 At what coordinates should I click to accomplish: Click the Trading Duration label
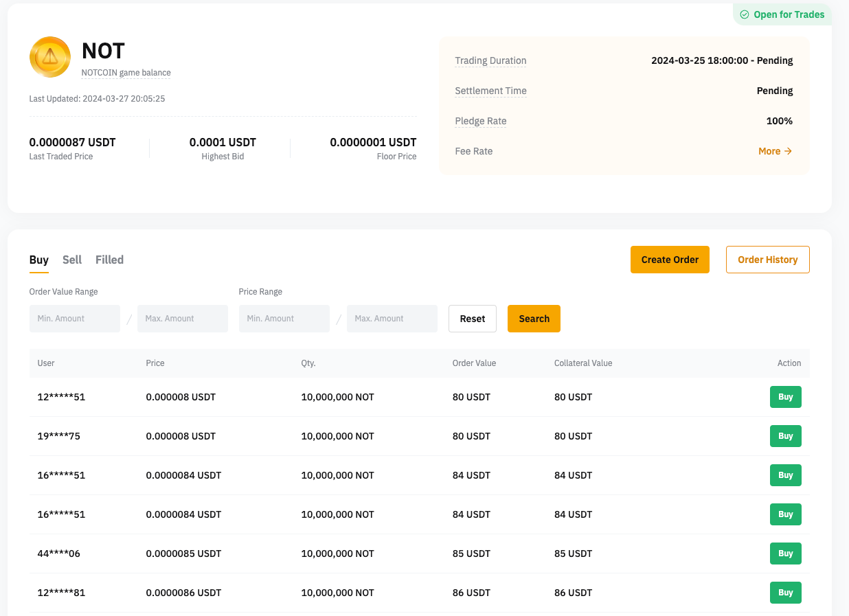click(x=490, y=60)
